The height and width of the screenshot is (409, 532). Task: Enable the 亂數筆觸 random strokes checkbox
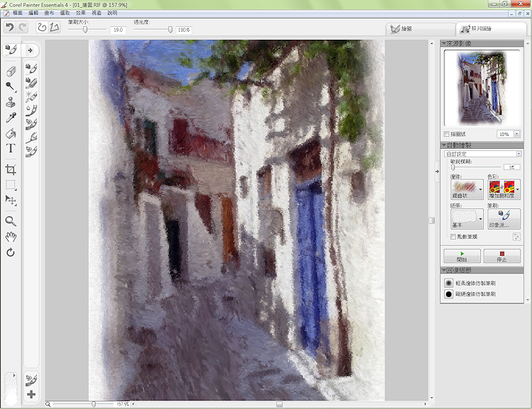pyautogui.click(x=453, y=237)
